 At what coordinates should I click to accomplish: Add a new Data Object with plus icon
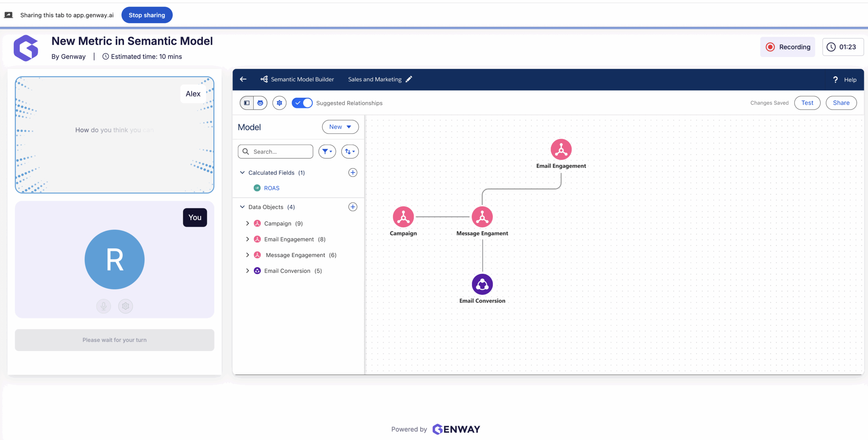click(353, 207)
